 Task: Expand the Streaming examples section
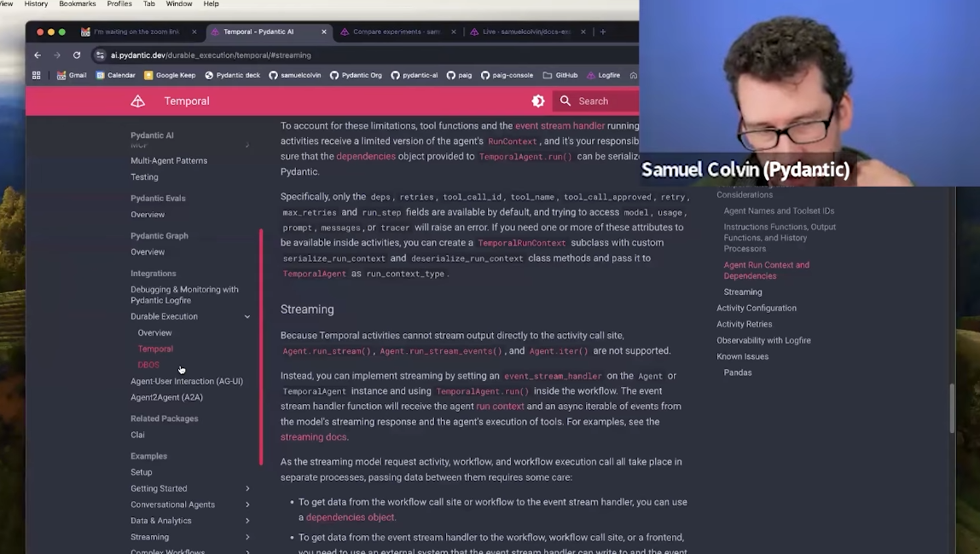click(247, 537)
